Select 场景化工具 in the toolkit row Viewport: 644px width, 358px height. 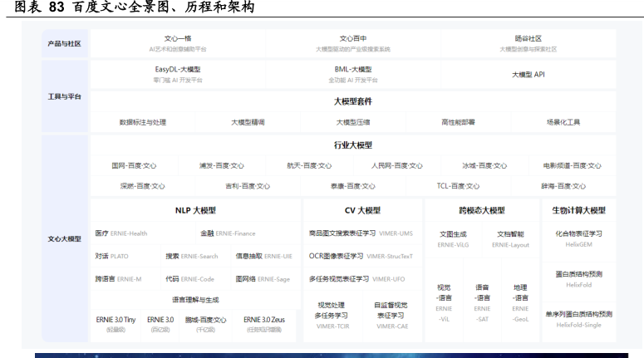tap(563, 122)
